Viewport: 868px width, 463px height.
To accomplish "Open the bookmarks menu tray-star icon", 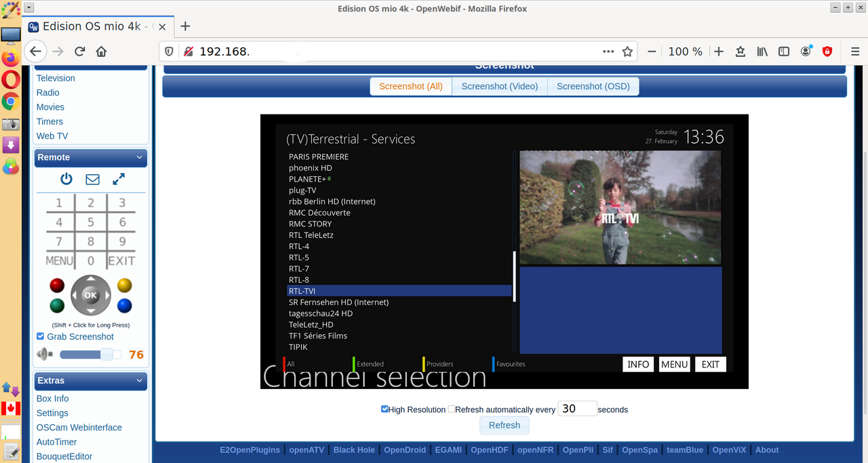I will [x=741, y=52].
